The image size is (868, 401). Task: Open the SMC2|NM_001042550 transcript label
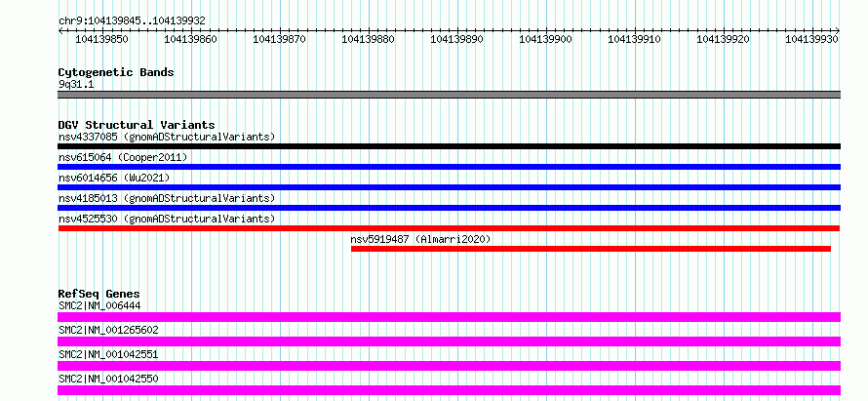108,379
